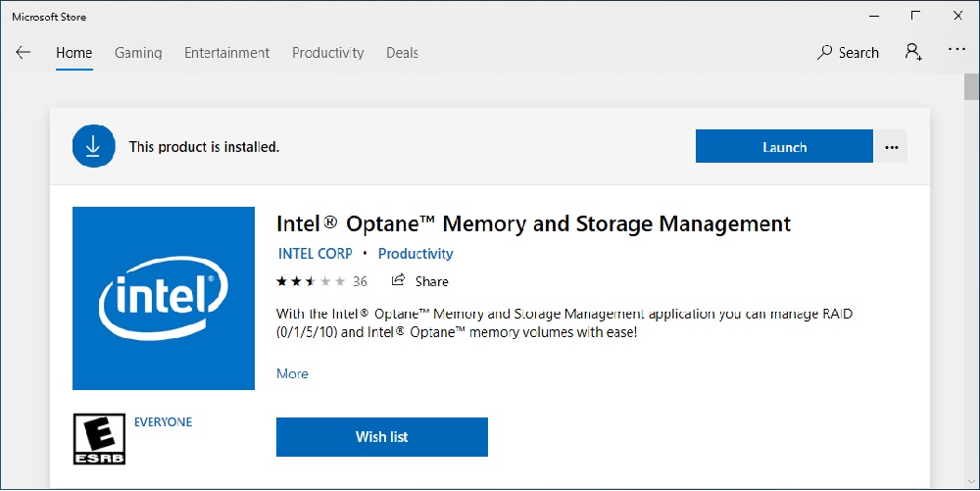This screenshot has height=491, width=980.
Task: Click the Share icon
Action: 398,281
